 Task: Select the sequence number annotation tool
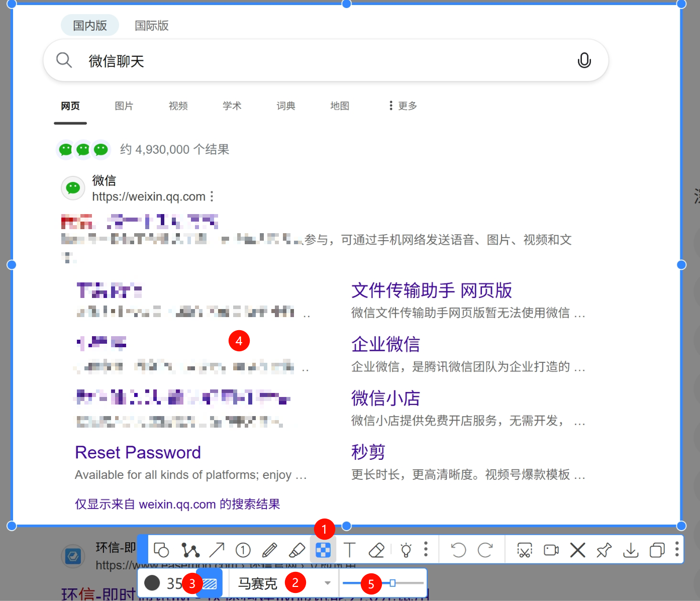[243, 549]
